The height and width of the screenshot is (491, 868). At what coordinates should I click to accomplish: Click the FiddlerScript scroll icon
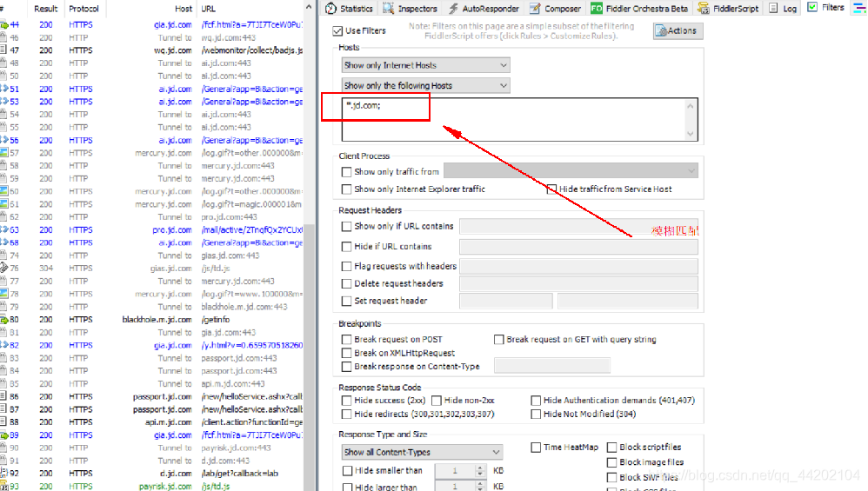pos(703,9)
